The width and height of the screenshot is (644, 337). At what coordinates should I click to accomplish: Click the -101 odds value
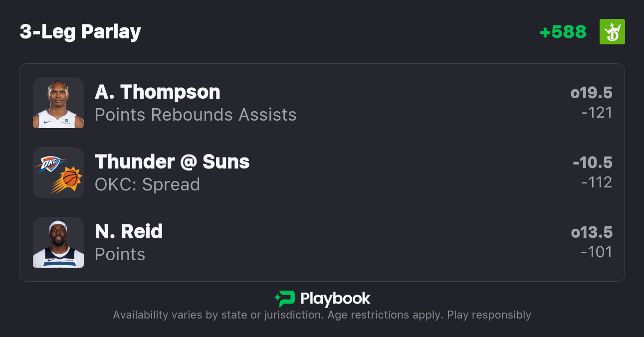597,252
